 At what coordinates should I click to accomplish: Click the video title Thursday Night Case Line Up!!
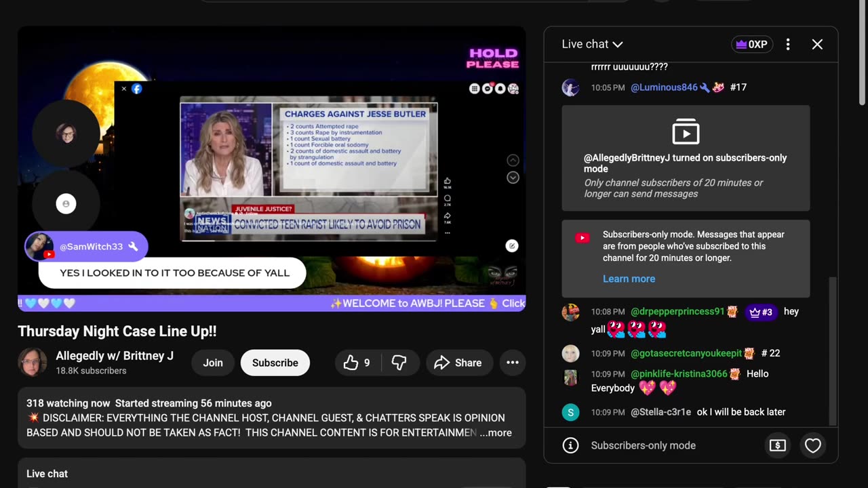coord(117,331)
